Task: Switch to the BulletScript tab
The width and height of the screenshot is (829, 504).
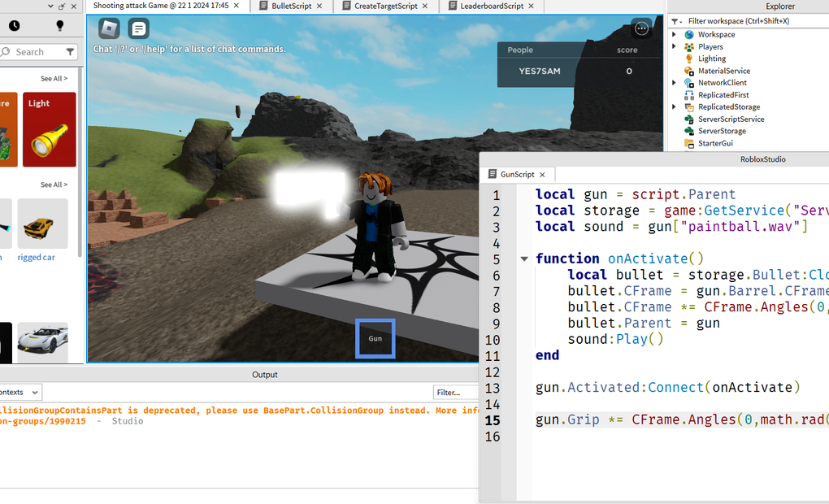Action: tap(291, 6)
